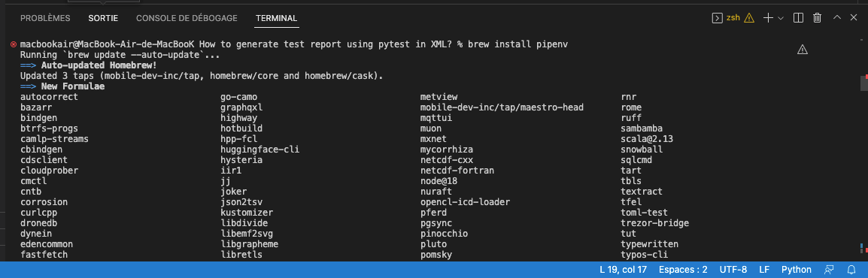Click the 'Auto-updated Homebrew!' line
Screen dimensions: 868x278
[x=99, y=65]
